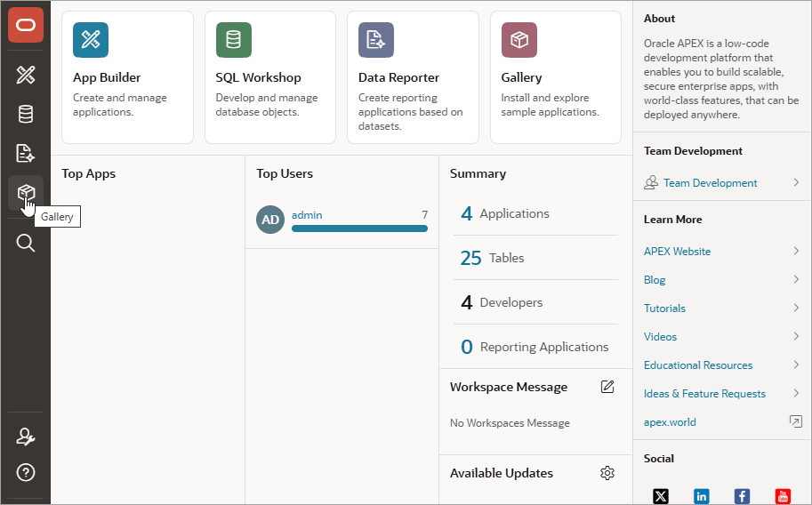The width and height of the screenshot is (812, 505).
Task: Open the Videos link
Action: [x=660, y=337]
